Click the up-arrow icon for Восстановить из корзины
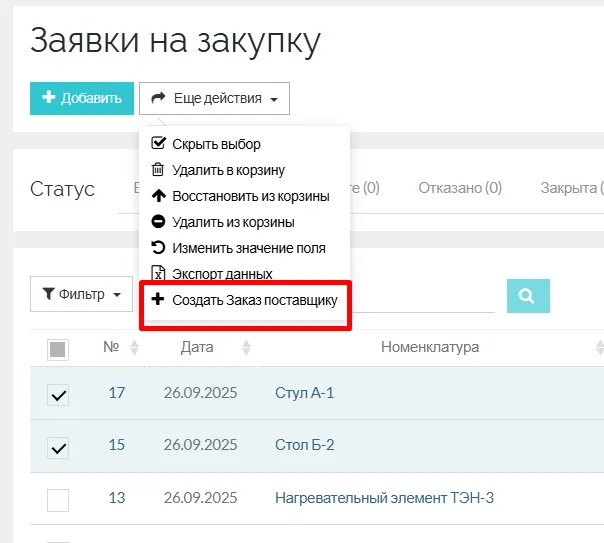The width and height of the screenshot is (604, 543). pos(158,196)
